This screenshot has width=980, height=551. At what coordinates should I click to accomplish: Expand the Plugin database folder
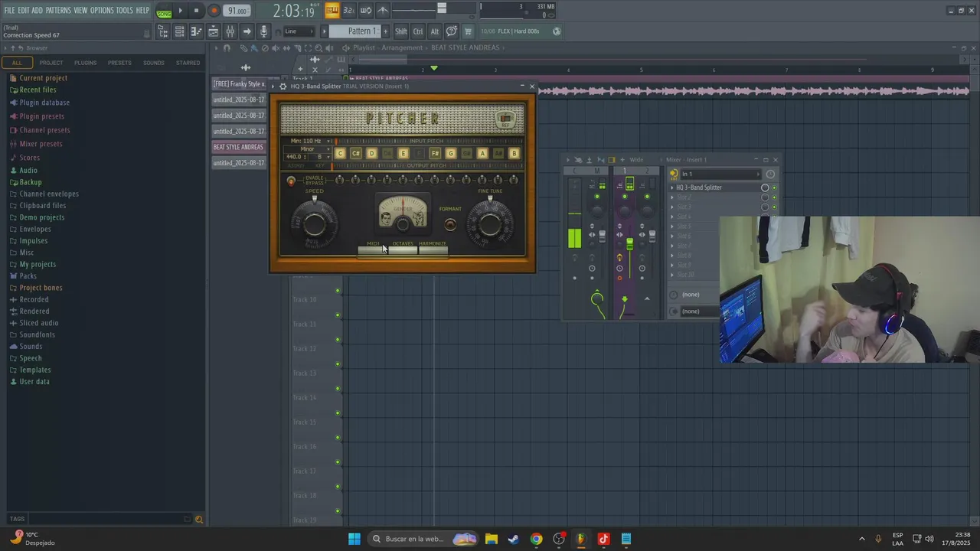[44, 103]
